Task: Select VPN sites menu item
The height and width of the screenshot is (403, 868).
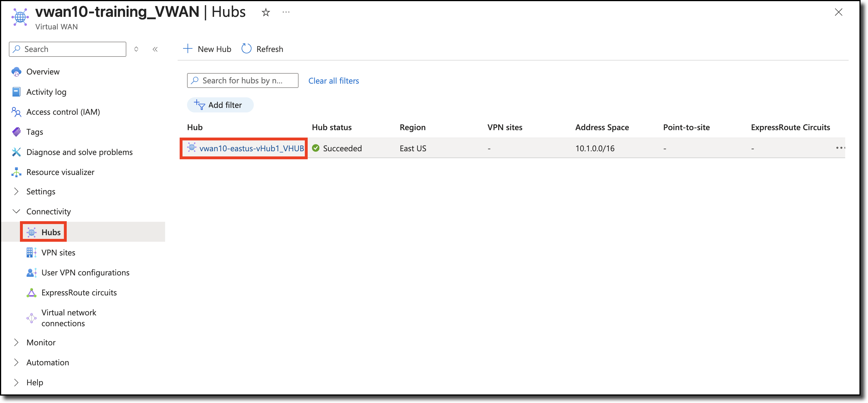Action: 58,253
